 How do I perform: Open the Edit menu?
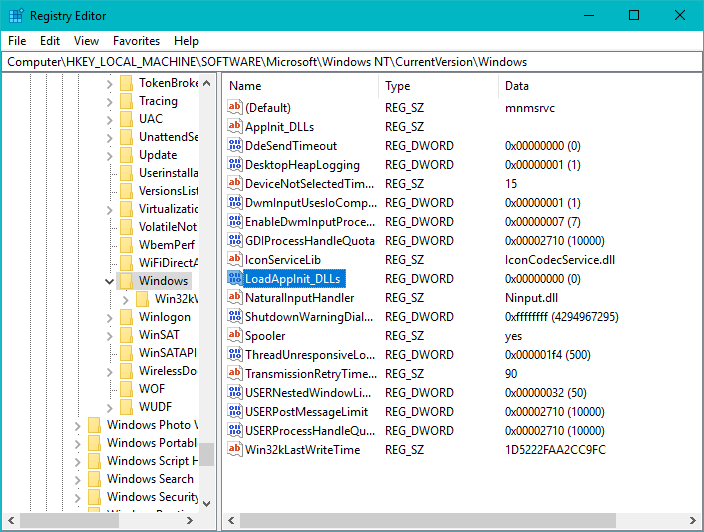(x=50, y=41)
